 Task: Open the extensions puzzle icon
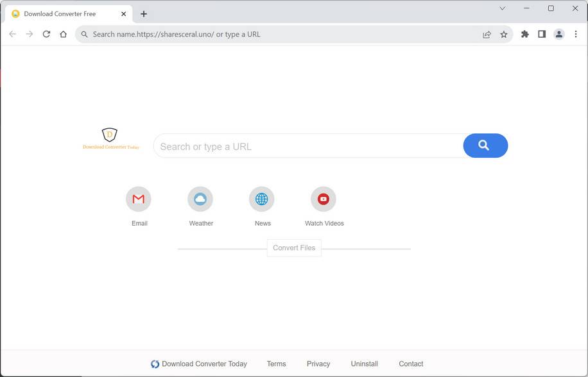[524, 34]
